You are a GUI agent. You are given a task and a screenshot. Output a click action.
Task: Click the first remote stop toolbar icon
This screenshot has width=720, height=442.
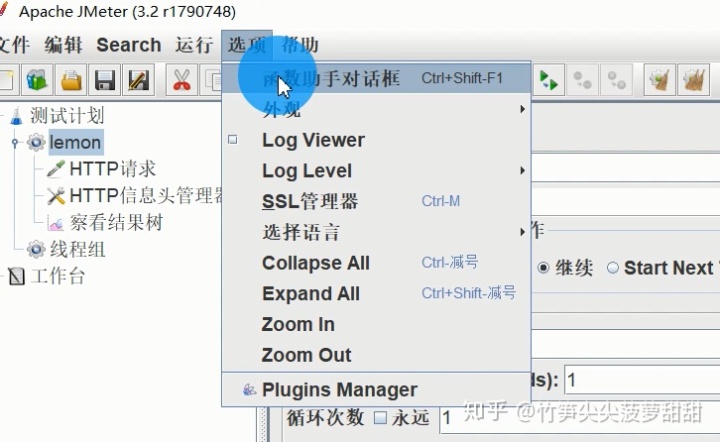coord(583,80)
